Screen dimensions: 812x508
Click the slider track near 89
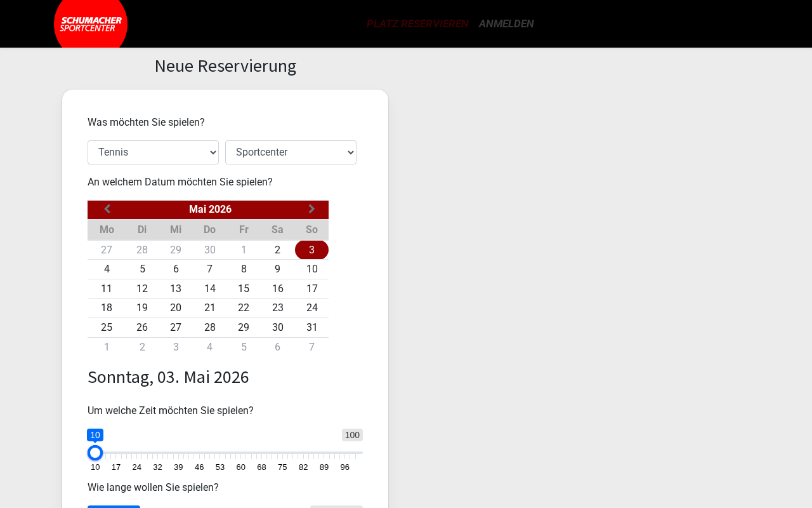(x=324, y=453)
